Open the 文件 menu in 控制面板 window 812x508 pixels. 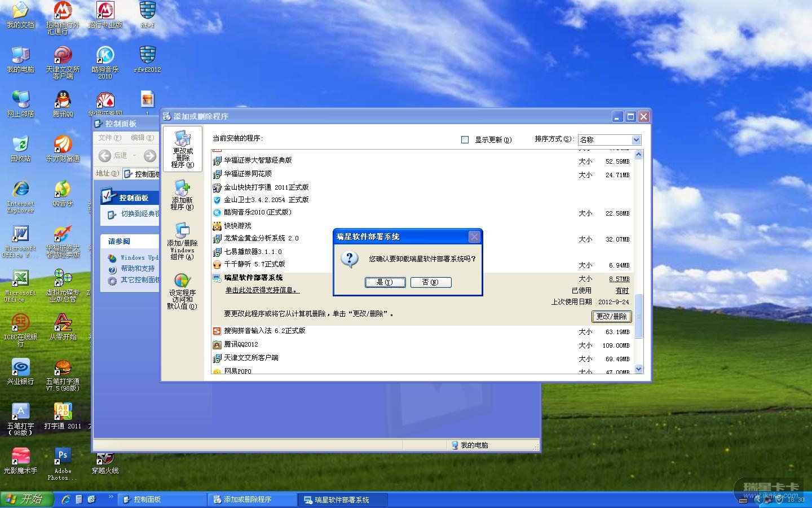pyautogui.click(x=110, y=137)
